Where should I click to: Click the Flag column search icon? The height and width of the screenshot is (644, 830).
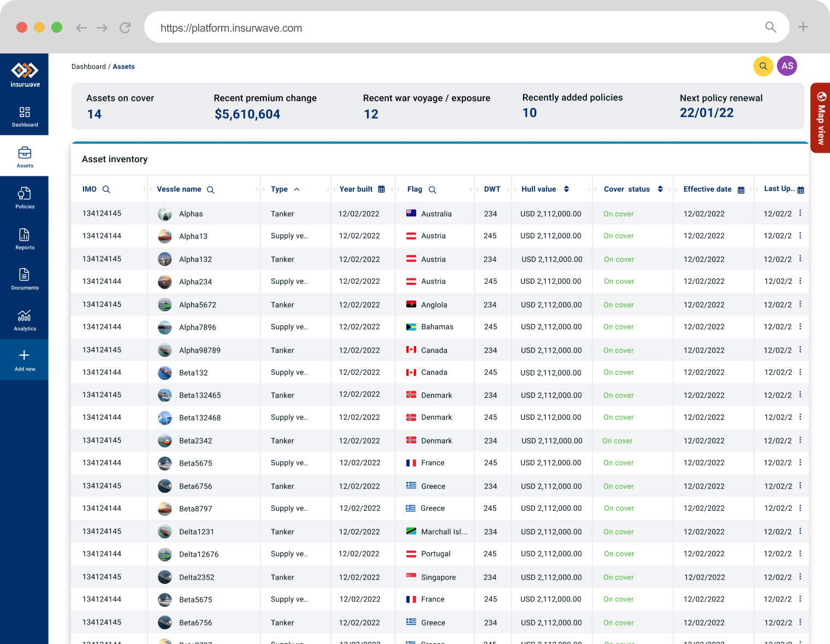(x=432, y=190)
